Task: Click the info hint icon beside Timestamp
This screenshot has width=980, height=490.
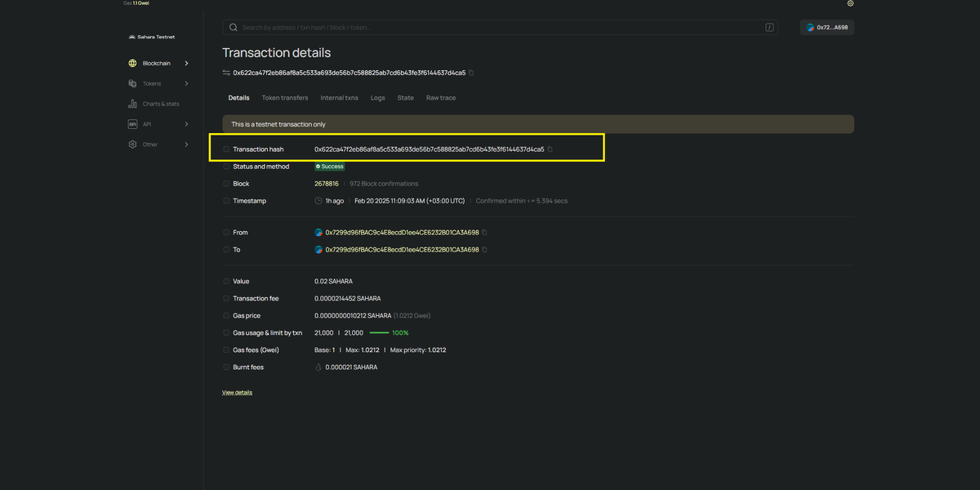Action: click(x=226, y=201)
